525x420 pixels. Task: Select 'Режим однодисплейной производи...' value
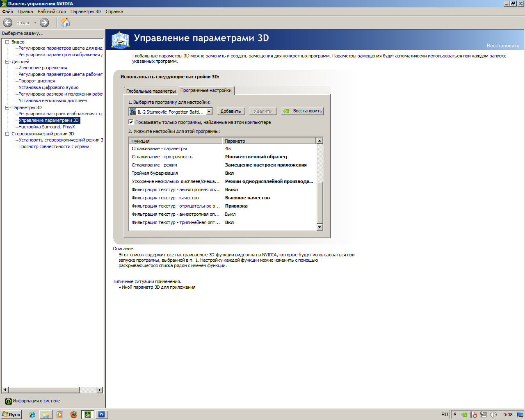269,181
